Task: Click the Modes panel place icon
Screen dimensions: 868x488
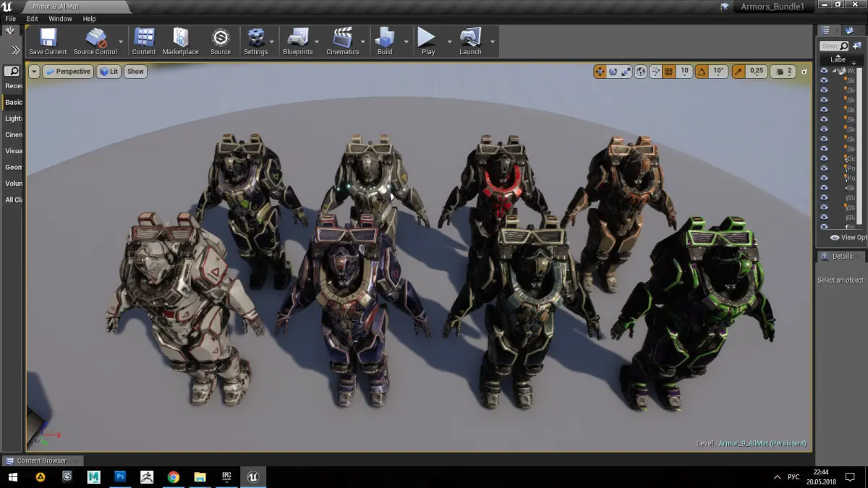Action: coord(9,30)
